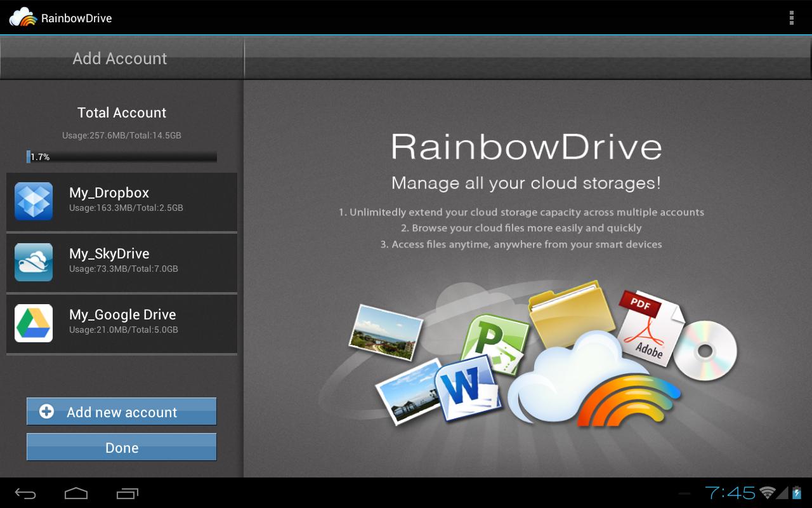Tap 'Manage all your cloud storages!' text

point(527,183)
